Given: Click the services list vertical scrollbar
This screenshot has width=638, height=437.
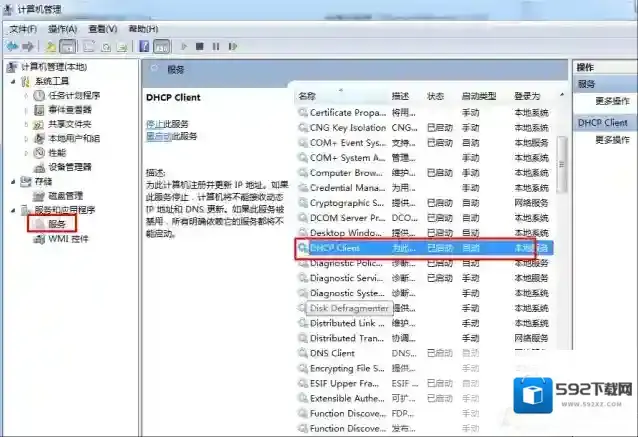Looking at the screenshot, I should click(561, 250).
